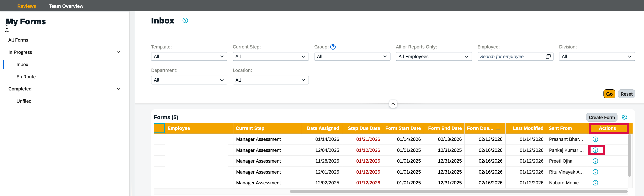644x196 pixels.
Task: Open info icon for Ritu Vinayak row
Action: click(x=595, y=172)
